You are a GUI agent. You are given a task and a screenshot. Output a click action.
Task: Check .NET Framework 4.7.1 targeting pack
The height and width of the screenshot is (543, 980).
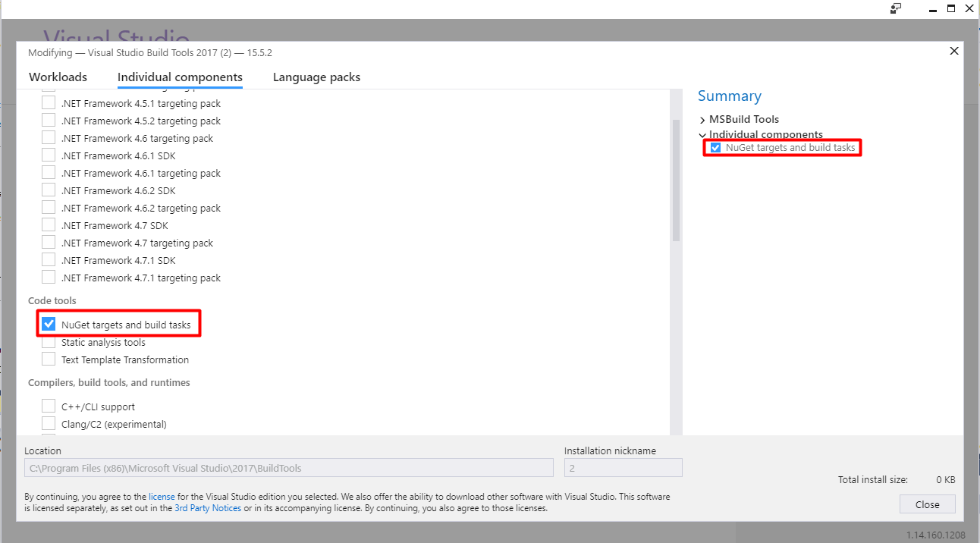tap(49, 278)
